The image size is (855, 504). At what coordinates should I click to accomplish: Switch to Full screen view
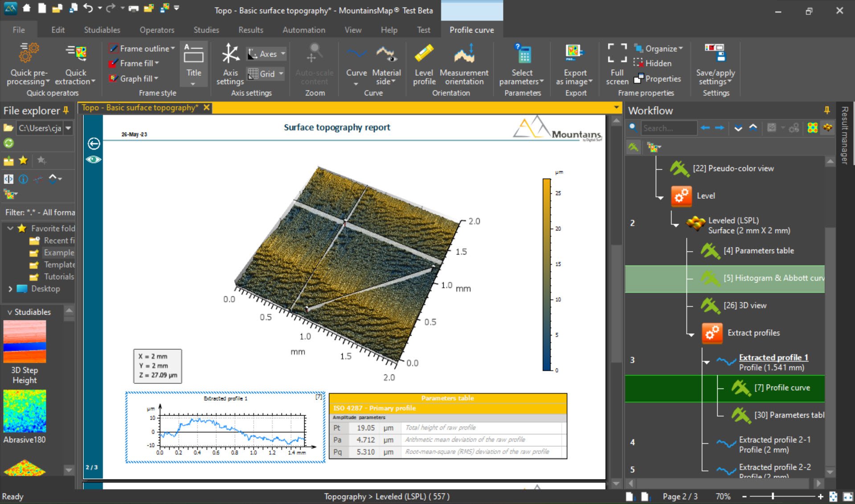coord(617,64)
